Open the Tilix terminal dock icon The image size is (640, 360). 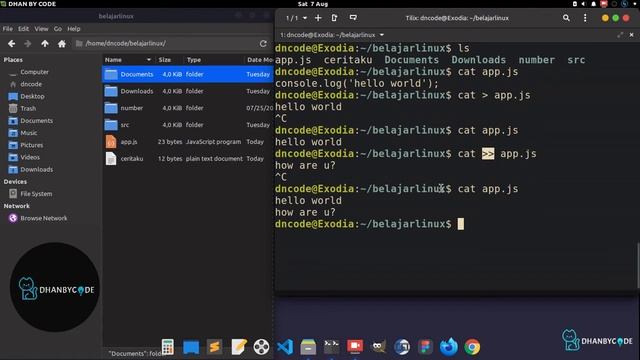click(331, 347)
